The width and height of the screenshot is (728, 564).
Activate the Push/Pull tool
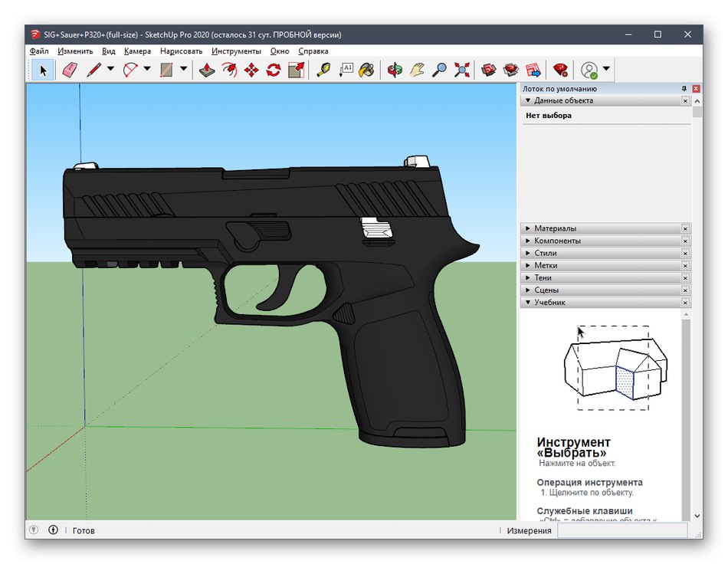pyautogui.click(x=207, y=70)
